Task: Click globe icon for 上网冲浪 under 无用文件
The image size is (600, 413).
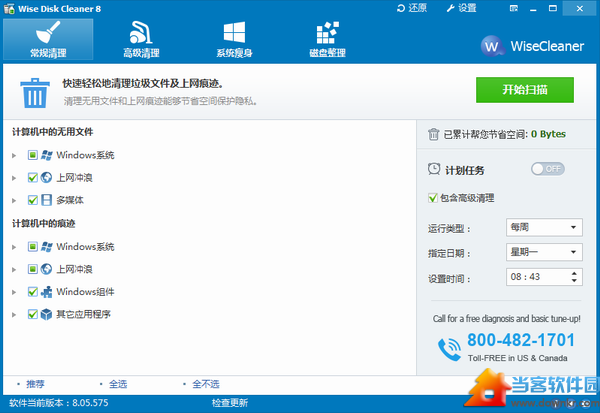Action: (46, 177)
